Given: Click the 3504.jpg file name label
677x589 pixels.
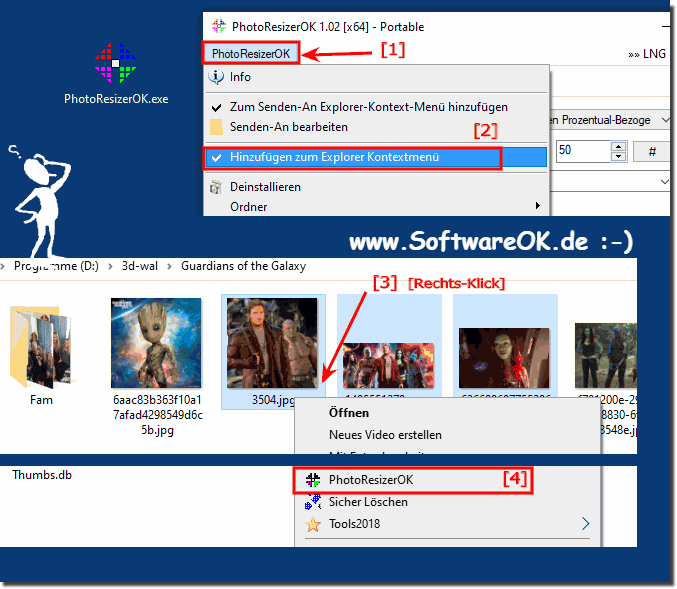Looking at the screenshot, I should click(273, 400).
